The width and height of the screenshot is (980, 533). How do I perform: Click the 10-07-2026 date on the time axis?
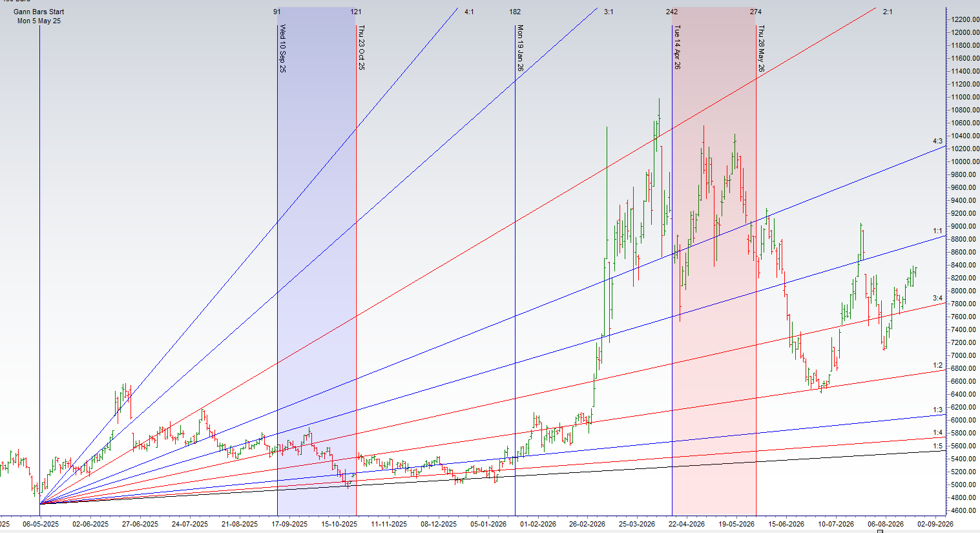coord(836,524)
